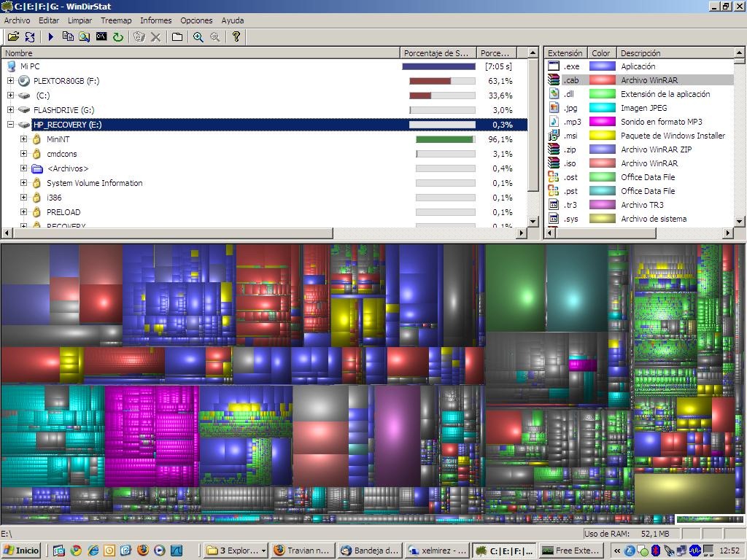Image resolution: width=747 pixels, height=560 pixels.
Task: Open the Ayuda menu
Action: tap(233, 20)
